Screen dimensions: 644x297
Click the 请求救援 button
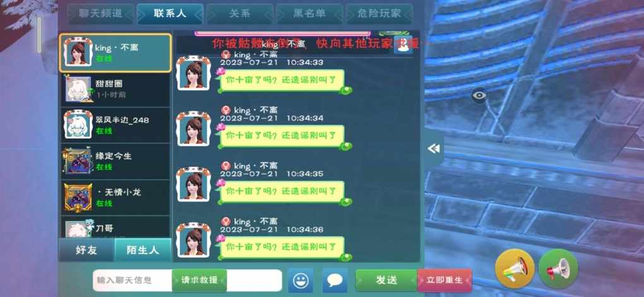[x=199, y=281]
